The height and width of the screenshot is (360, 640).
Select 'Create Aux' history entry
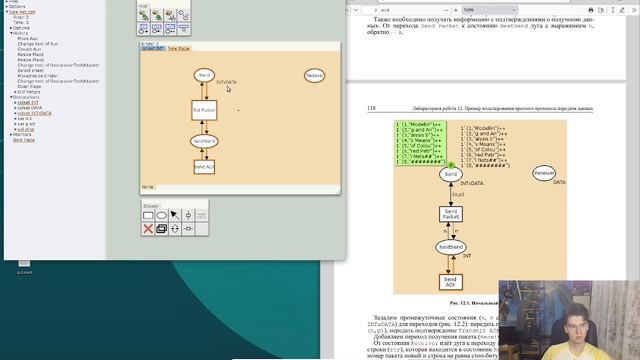(29, 49)
